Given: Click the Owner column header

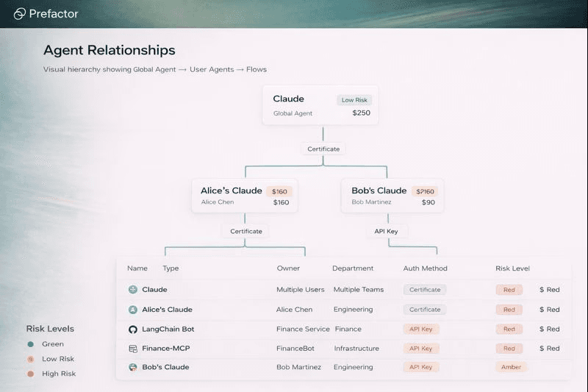Looking at the screenshot, I should point(288,268).
